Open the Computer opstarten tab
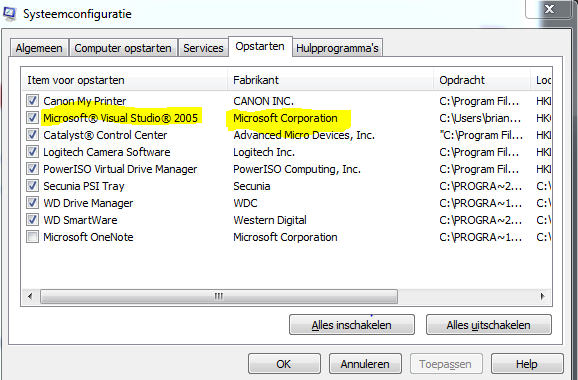 click(x=123, y=48)
